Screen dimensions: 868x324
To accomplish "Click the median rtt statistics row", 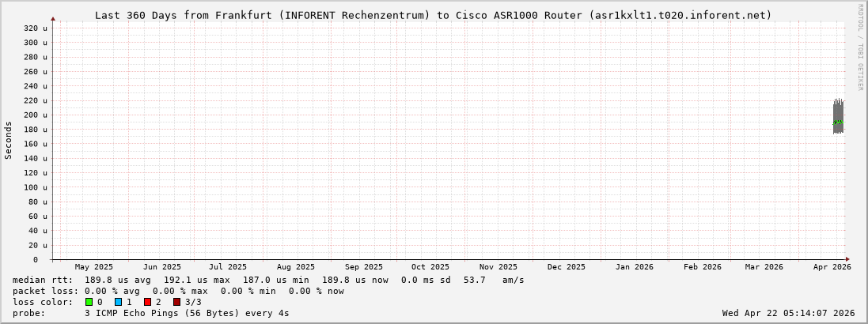I will click(x=268, y=280).
